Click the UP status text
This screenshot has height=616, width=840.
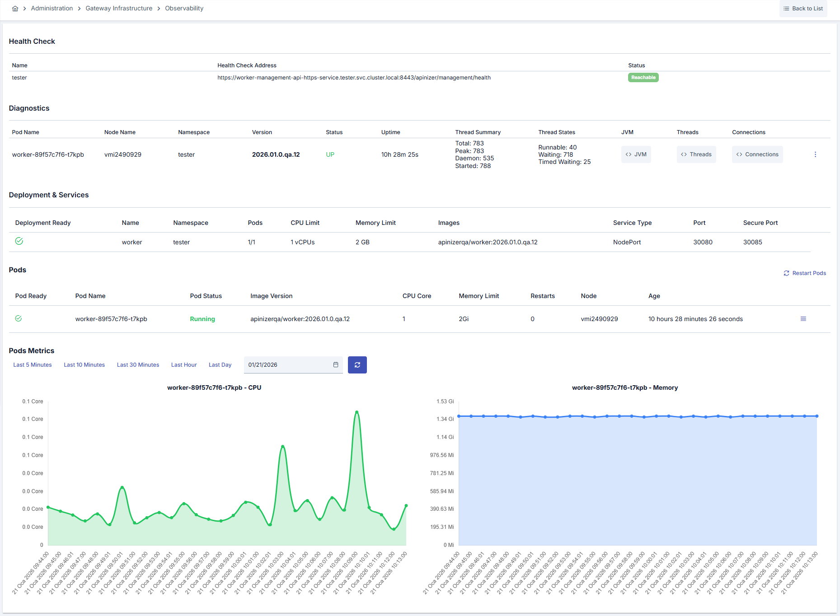click(330, 154)
